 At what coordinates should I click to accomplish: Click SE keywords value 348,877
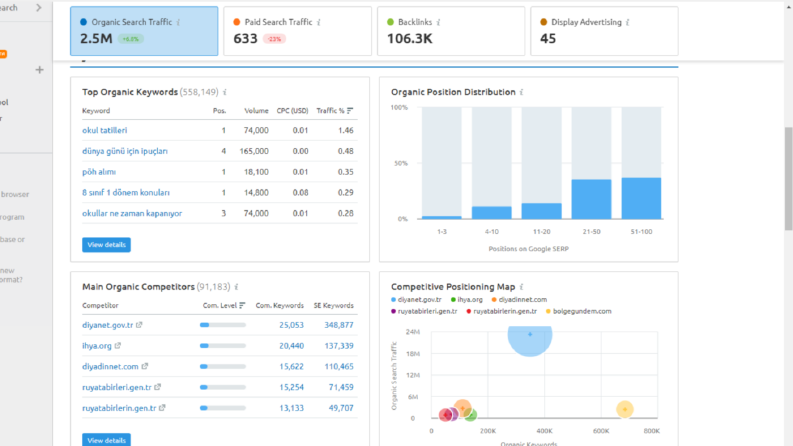pyautogui.click(x=339, y=325)
